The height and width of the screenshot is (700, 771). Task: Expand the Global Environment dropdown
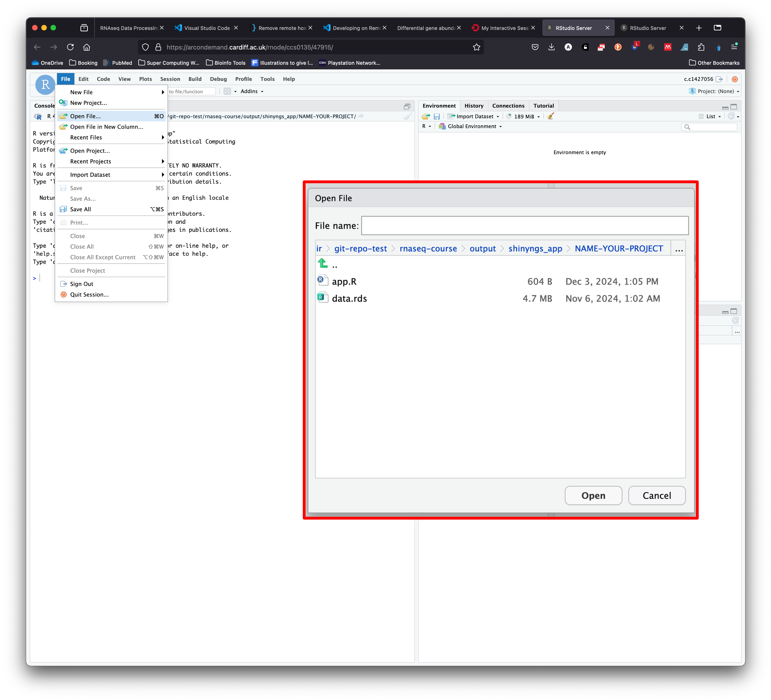point(471,126)
